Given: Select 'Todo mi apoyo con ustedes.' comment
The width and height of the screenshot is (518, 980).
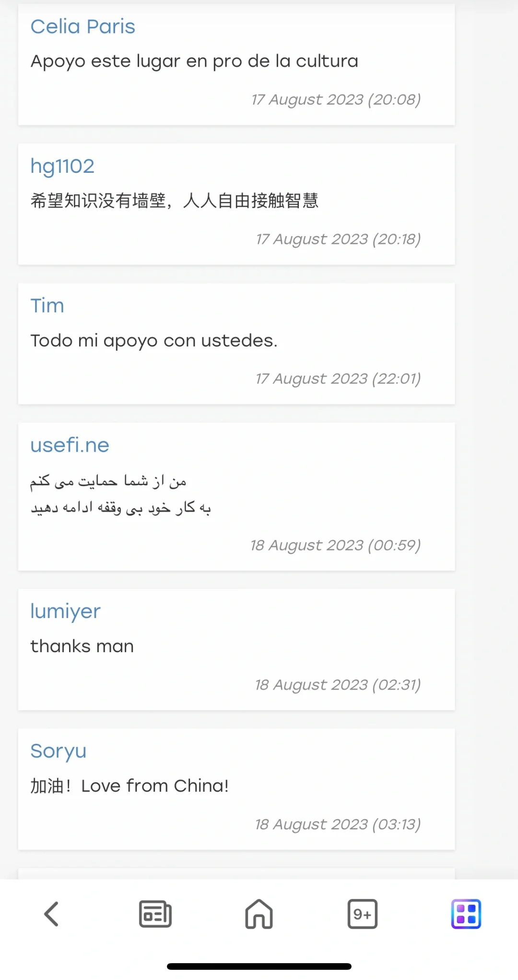Looking at the screenshot, I should point(154,341).
